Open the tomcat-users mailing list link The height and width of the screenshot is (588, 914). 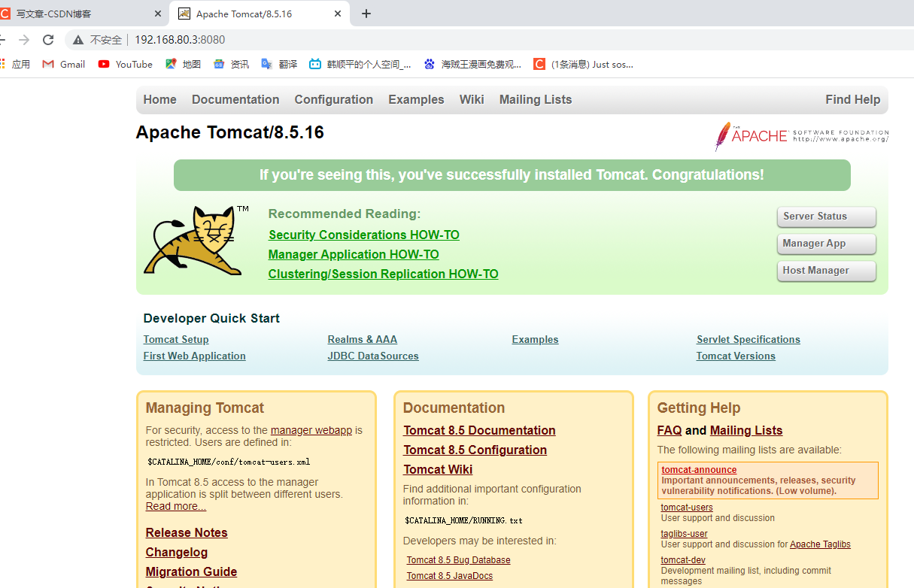(687, 508)
